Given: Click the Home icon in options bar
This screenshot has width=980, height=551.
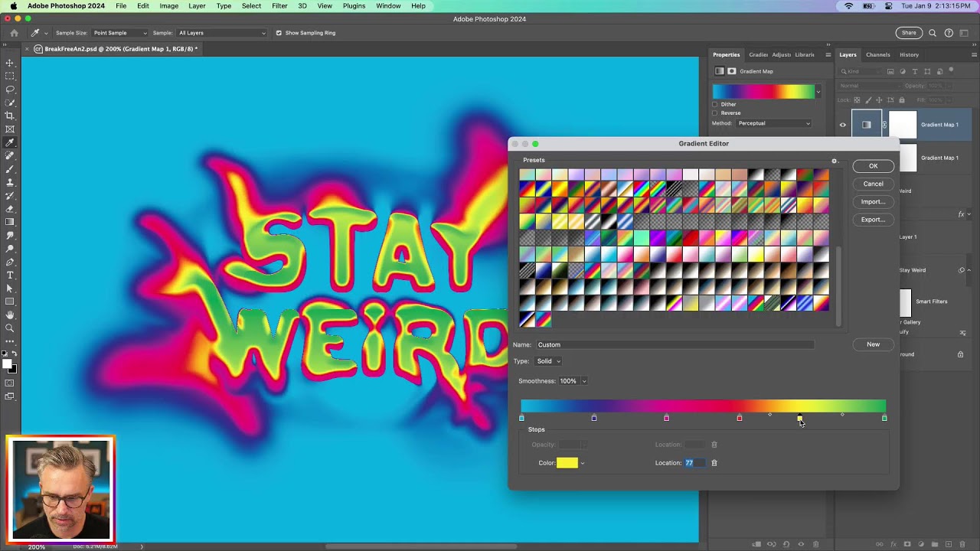Looking at the screenshot, I should click(14, 33).
